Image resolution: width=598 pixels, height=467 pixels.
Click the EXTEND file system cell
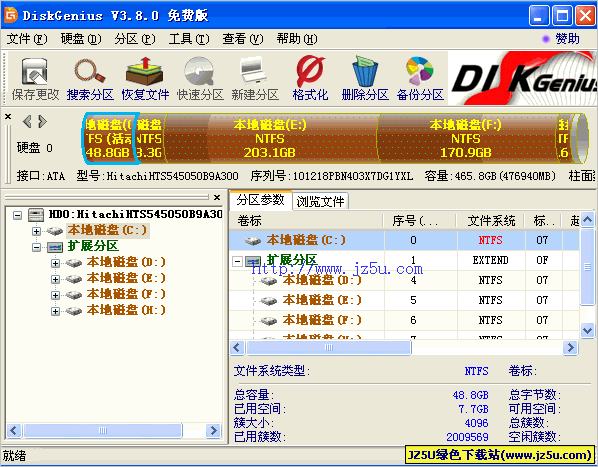(x=491, y=260)
